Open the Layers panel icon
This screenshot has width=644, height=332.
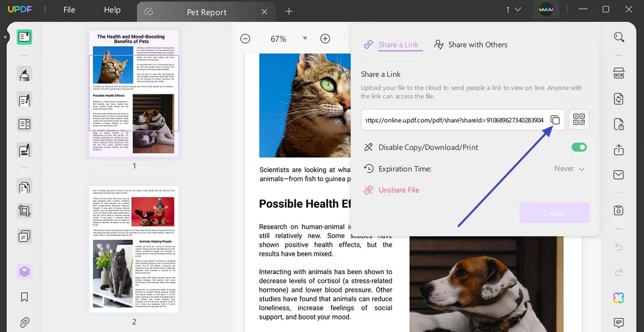point(24,271)
